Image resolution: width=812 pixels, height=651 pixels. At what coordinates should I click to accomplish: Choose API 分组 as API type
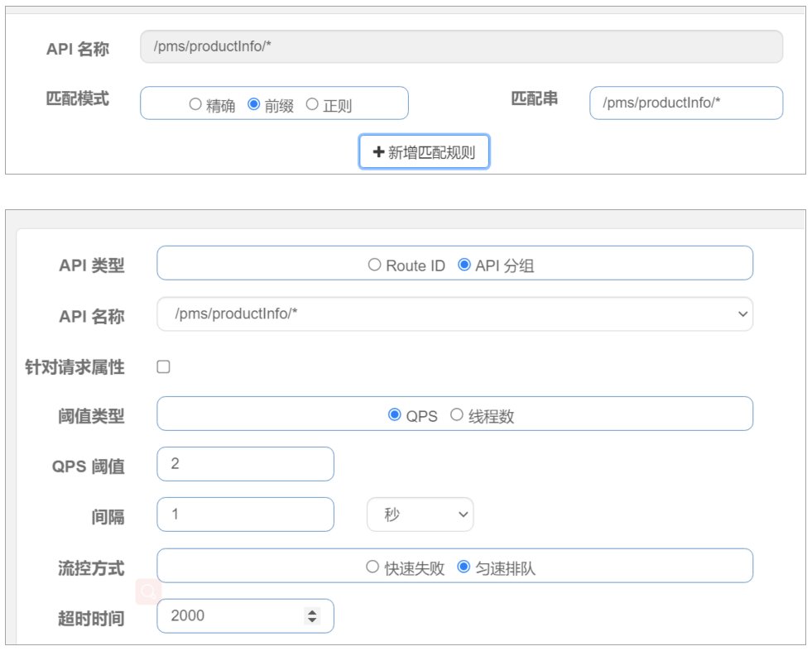[x=464, y=265]
